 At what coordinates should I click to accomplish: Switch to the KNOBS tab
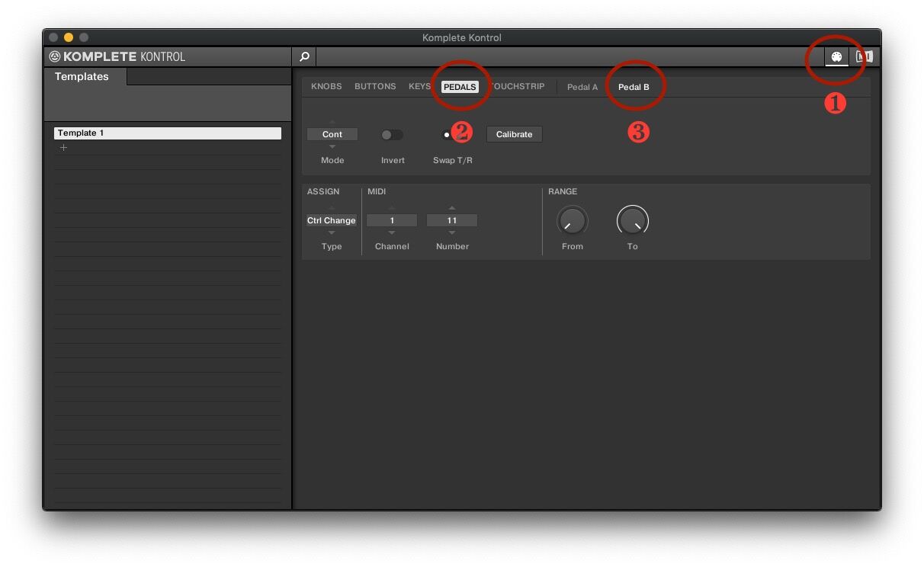pos(326,87)
